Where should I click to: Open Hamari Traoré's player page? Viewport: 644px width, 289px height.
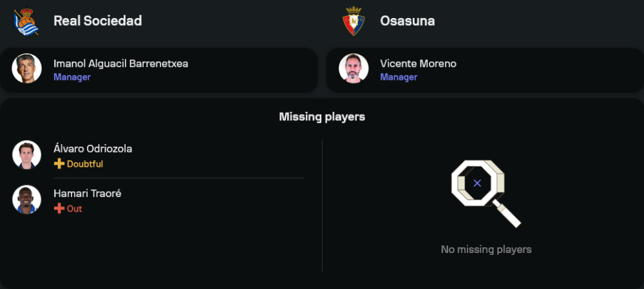pyautogui.click(x=87, y=193)
